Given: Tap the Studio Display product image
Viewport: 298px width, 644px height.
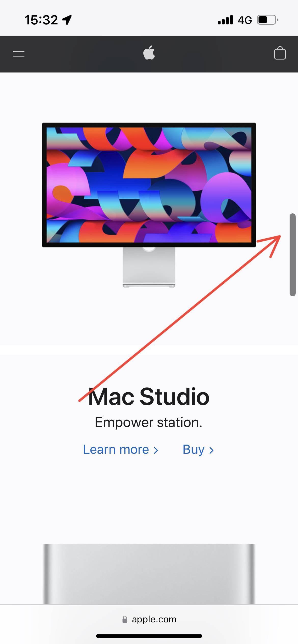Looking at the screenshot, I should coord(149,205).
